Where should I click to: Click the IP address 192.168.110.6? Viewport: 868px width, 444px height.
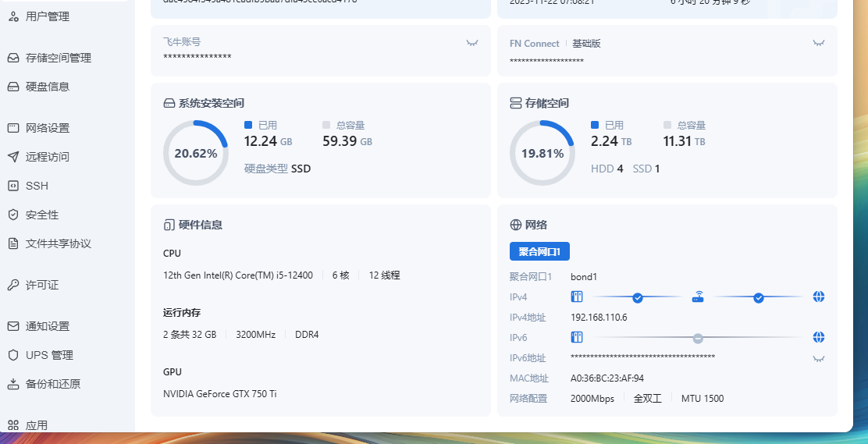coord(599,318)
